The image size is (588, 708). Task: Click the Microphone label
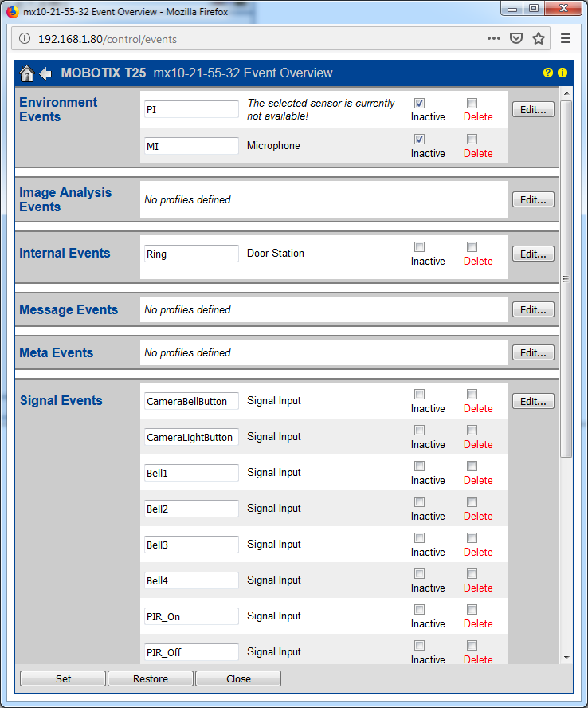[x=273, y=145]
